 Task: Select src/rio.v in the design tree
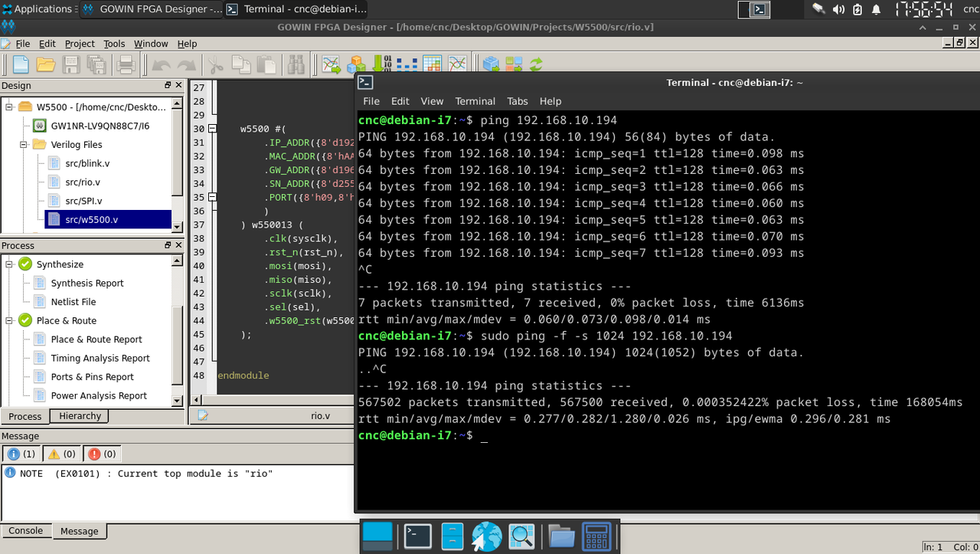tap(83, 182)
